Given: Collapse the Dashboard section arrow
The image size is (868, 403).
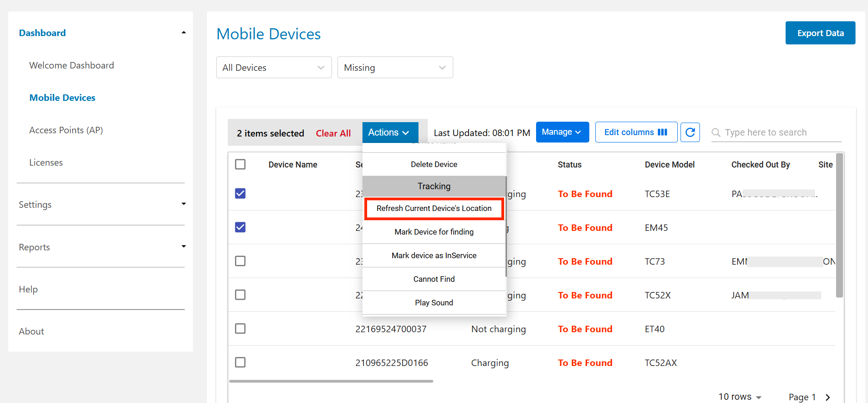Looking at the screenshot, I should pyautogui.click(x=184, y=33).
